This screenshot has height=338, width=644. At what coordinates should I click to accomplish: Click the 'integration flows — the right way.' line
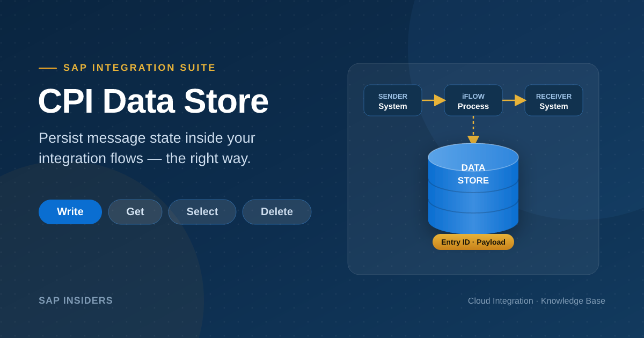point(145,158)
